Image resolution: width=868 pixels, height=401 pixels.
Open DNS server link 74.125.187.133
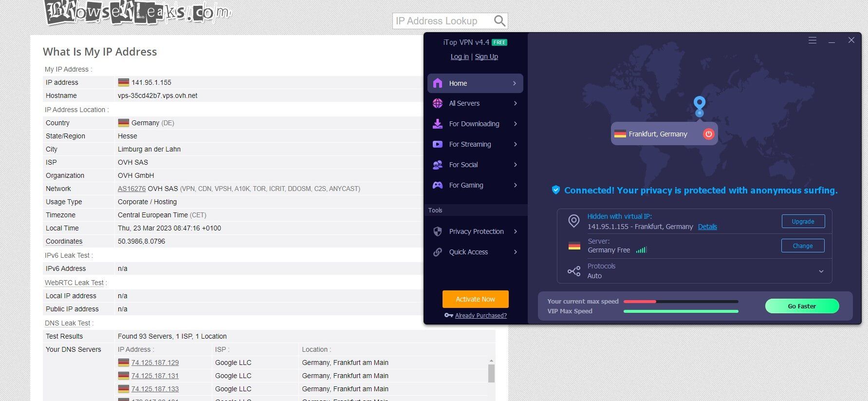click(x=155, y=389)
